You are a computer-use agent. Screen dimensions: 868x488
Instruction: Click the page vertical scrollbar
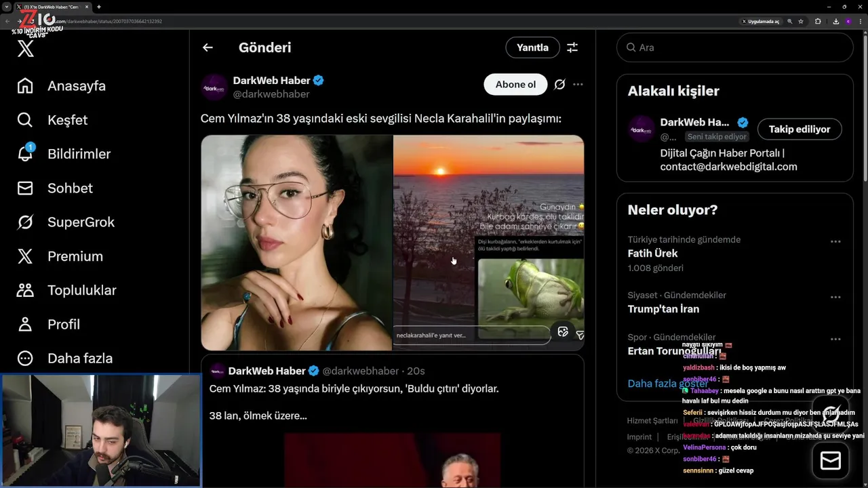(x=865, y=108)
